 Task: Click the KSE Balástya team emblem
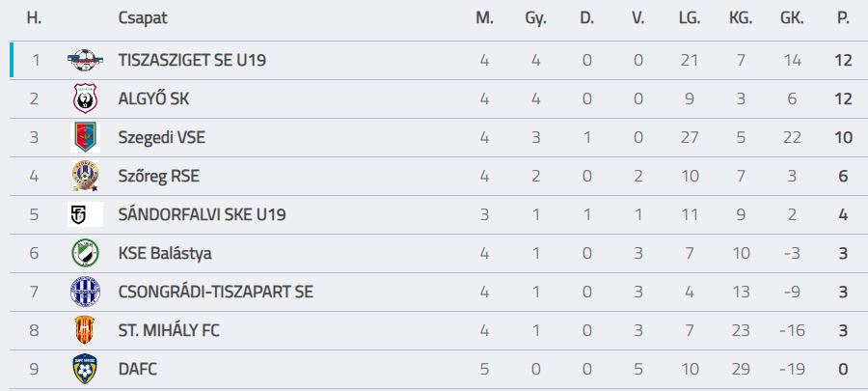86,253
